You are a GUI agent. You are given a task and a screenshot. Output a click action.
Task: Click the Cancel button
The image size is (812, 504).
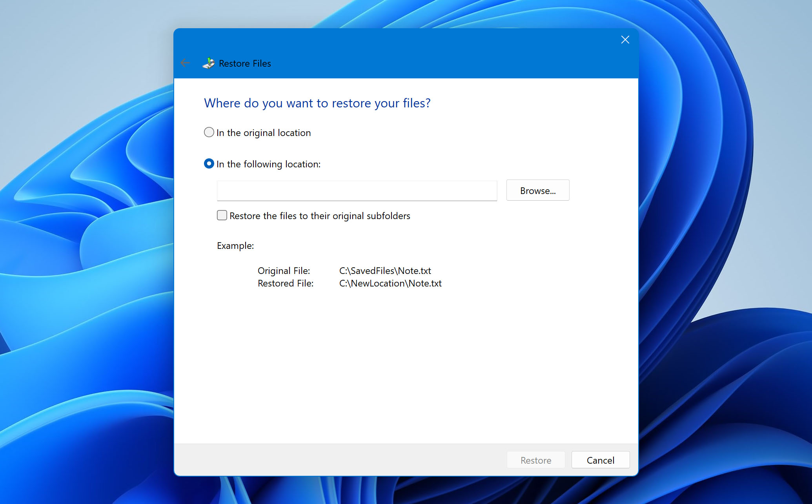pyautogui.click(x=601, y=460)
